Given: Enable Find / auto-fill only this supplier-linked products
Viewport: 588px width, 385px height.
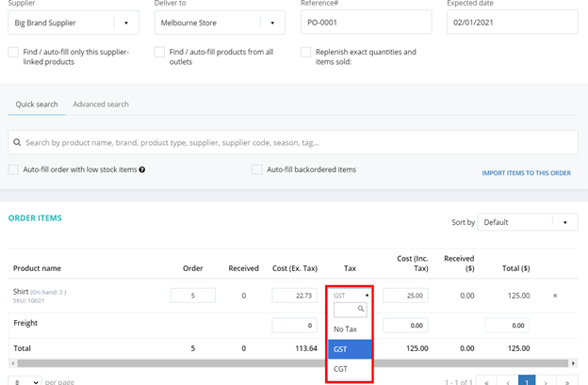Looking at the screenshot, I should pyautogui.click(x=13, y=52).
